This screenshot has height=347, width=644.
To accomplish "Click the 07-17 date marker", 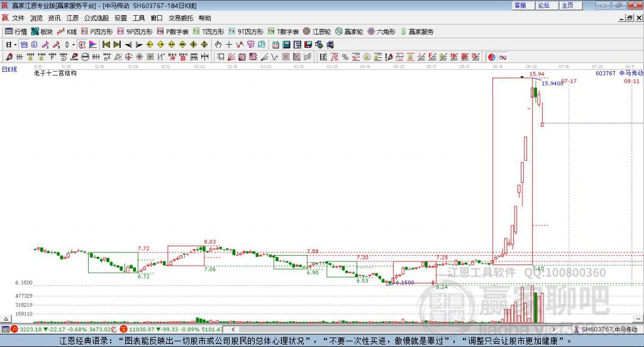I will click(569, 81).
